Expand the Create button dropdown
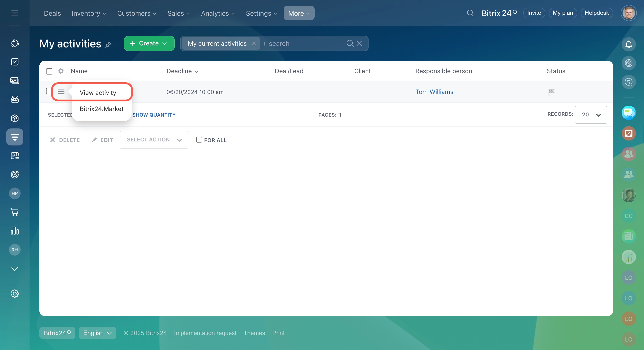The height and width of the screenshot is (350, 644). [x=164, y=43]
